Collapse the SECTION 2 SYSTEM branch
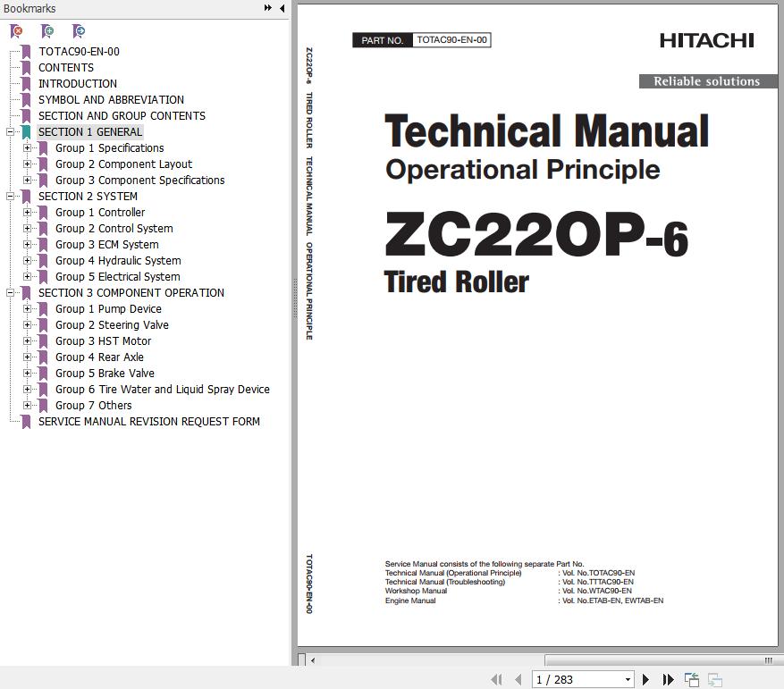Viewport: 784px width, 689px height. (10, 197)
